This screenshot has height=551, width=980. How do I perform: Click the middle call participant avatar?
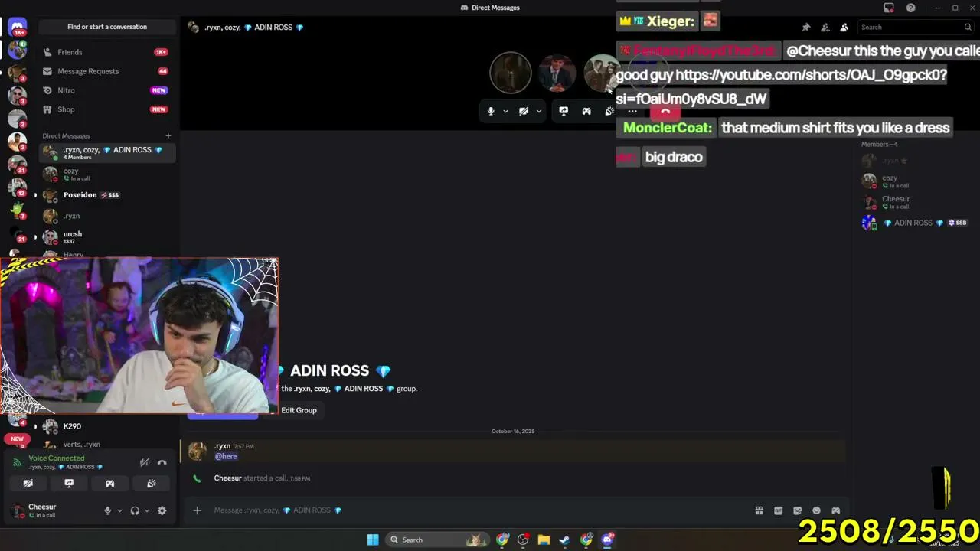557,73
